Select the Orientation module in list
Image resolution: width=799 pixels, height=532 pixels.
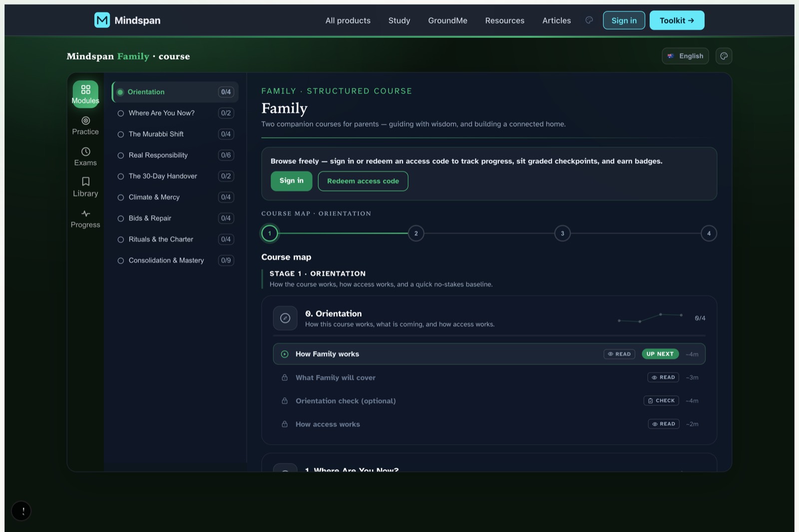175,92
